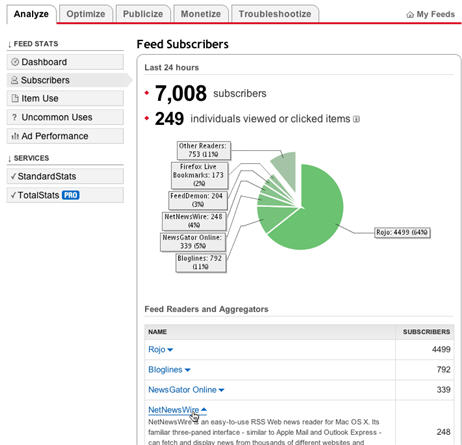The width and height of the screenshot is (462, 445).
Task: Click the Other Readers: 753 chart label
Action: 203,150
